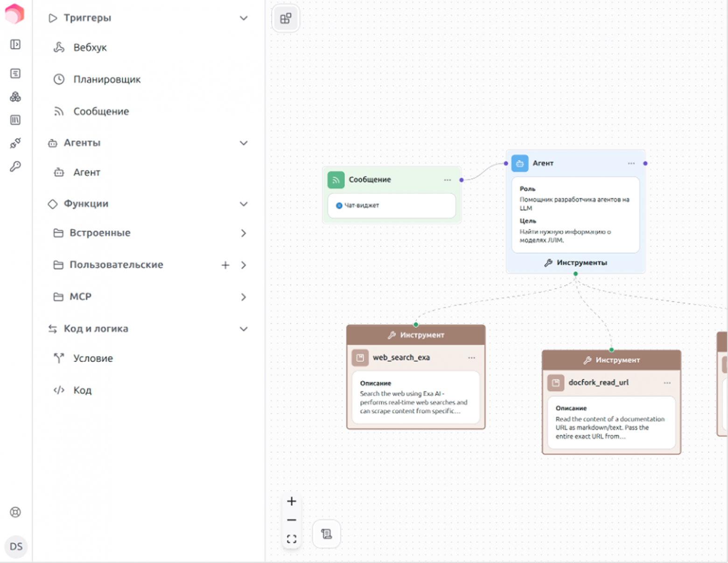Open the plug connections icon in left rail
This screenshot has height=563, width=728.
pyautogui.click(x=15, y=143)
